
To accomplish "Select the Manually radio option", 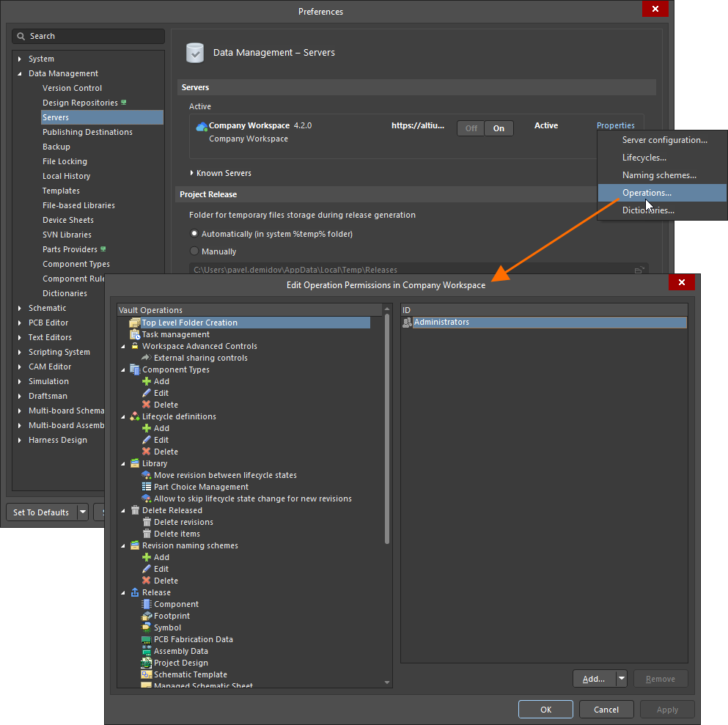I will (x=194, y=251).
